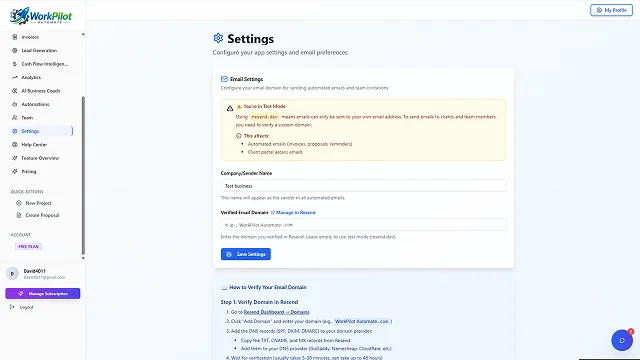
Task: Focus the Verified Email Domain field
Action: click(x=363, y=225)
